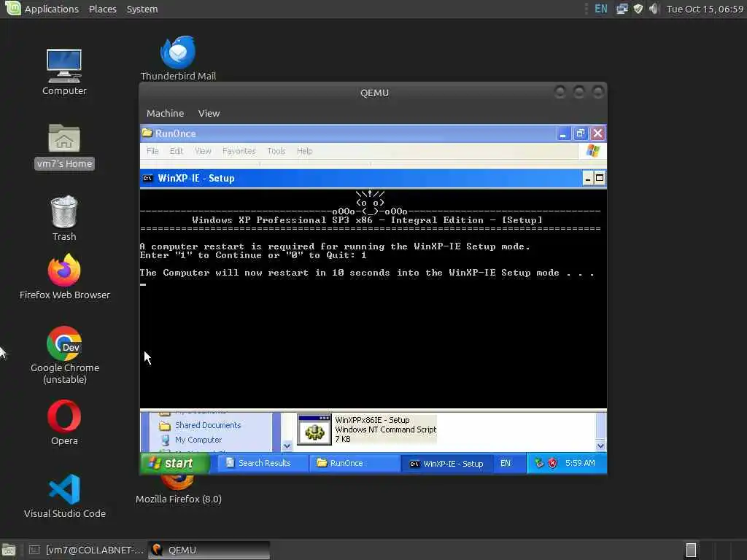Click the show desktop icon in bottom panel
The image size is (747, 560).
click(x=9, y=550)
